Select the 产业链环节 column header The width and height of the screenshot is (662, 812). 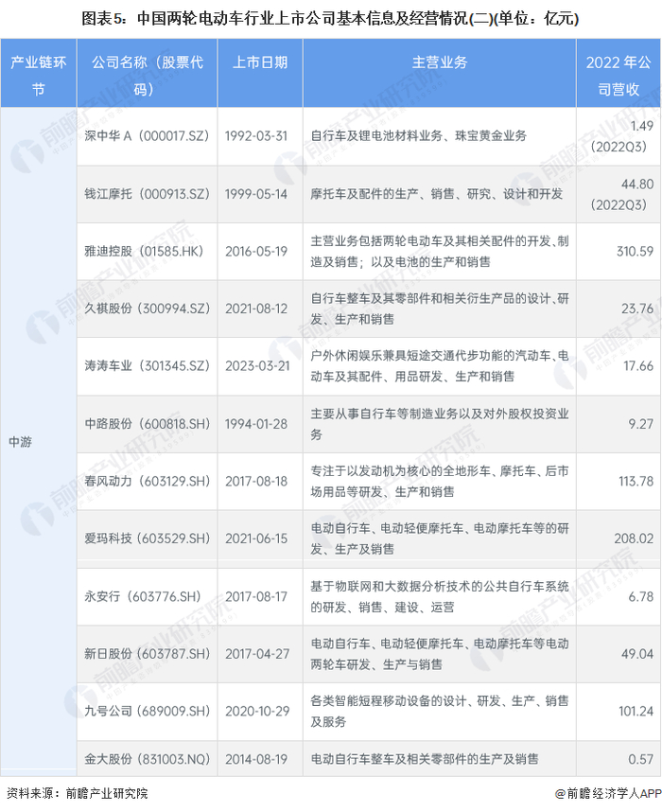39,73
